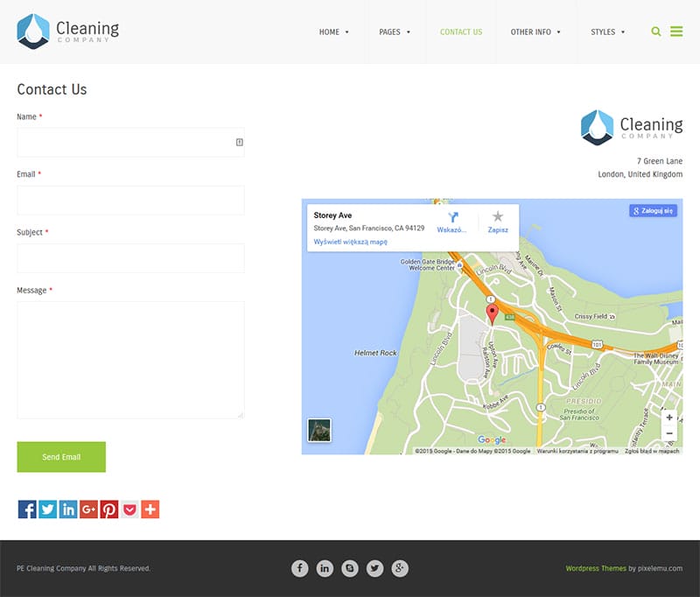Select the Contact Us menu item

click(460, 32)
